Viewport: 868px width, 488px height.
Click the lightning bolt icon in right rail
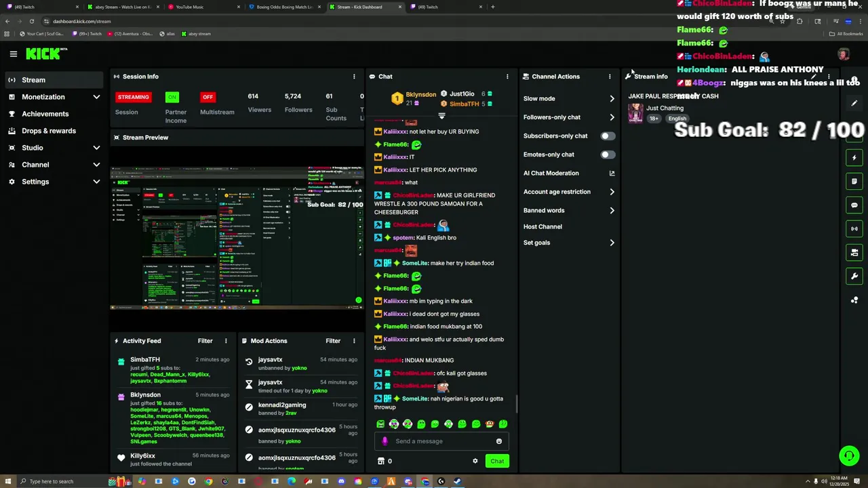pos(854,157)
